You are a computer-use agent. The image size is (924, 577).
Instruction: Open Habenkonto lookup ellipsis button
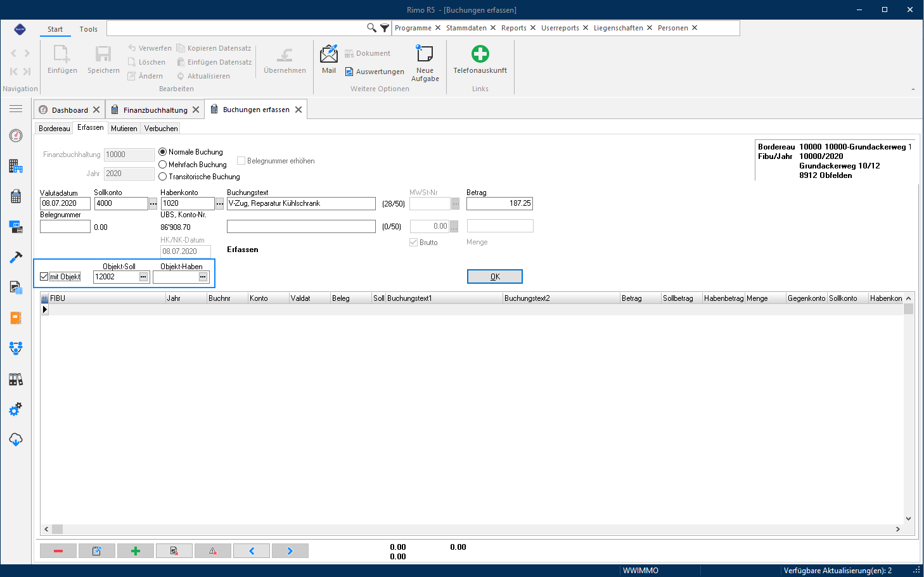pyautogui.click(x=219, y=204)
